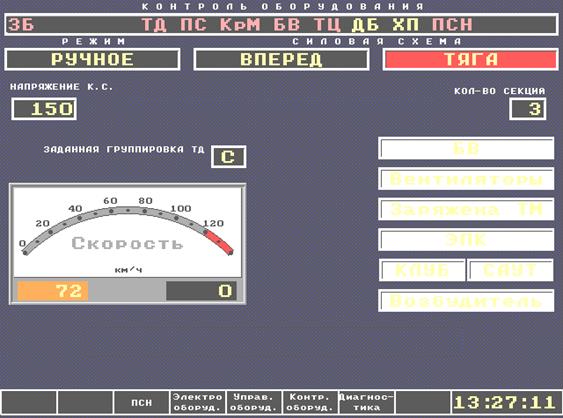Select the ВПЕРЕД direction field
Image resolution: width=563 pixels, height=418 pixels.
click(x=281, y=59)
